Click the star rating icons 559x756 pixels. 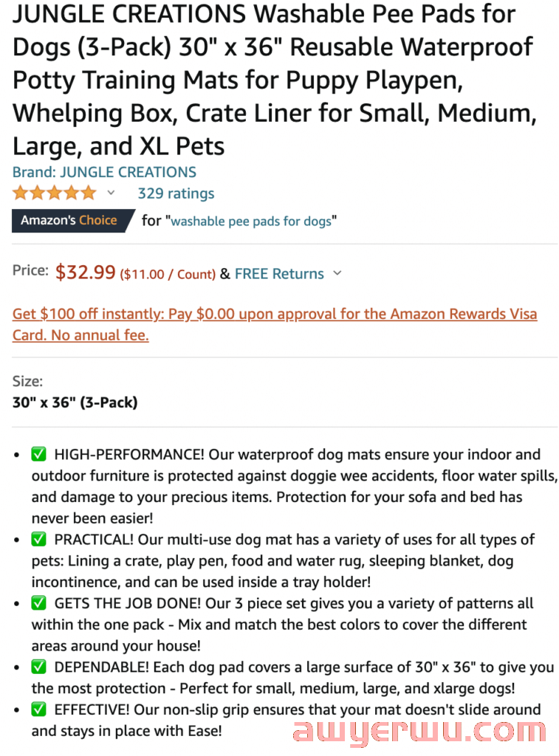[55, 193]
